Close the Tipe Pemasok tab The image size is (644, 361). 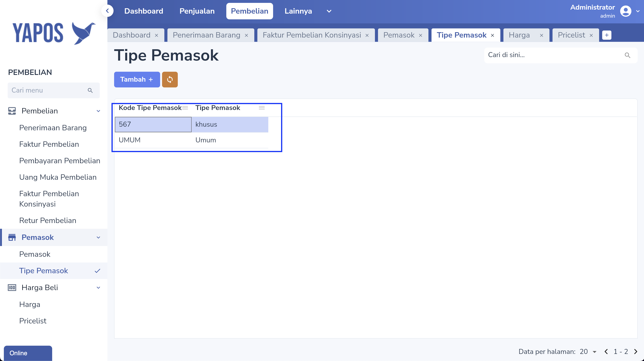tap(492, 35)
